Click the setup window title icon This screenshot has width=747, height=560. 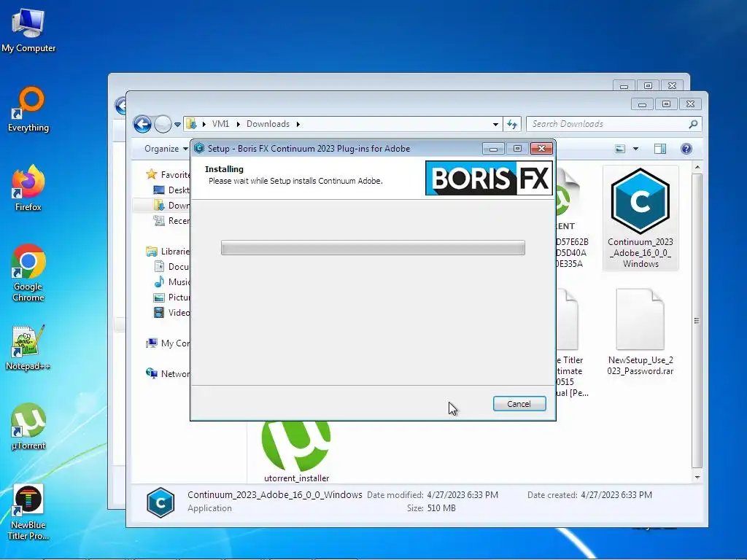198,149
